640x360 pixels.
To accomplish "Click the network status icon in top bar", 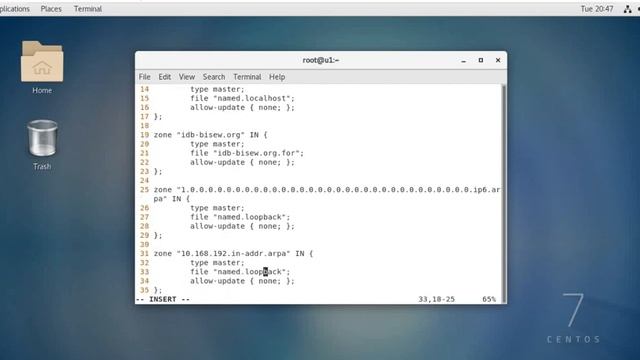I will (x=627, y=9).
